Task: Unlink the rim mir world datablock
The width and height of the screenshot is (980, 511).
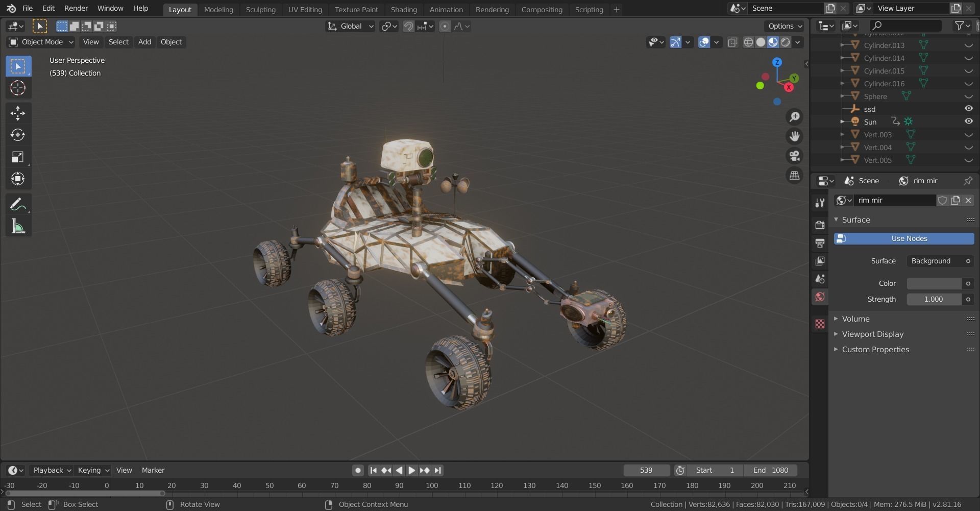Action: [968, 200]
